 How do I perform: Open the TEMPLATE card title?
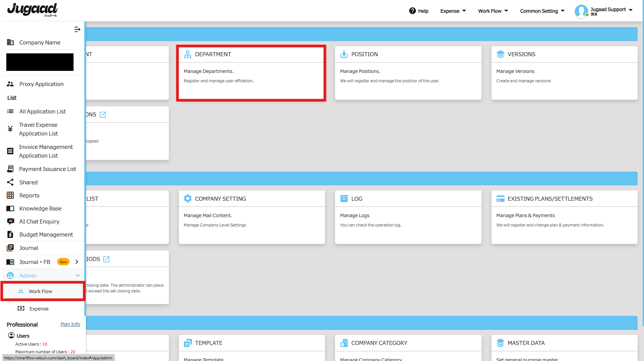click(209, 343)
